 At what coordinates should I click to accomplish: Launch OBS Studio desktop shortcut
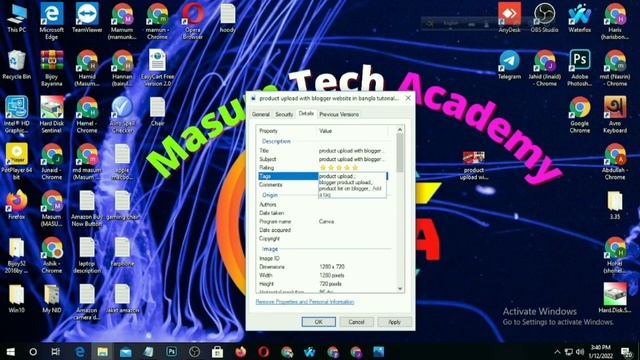point(544,18)
